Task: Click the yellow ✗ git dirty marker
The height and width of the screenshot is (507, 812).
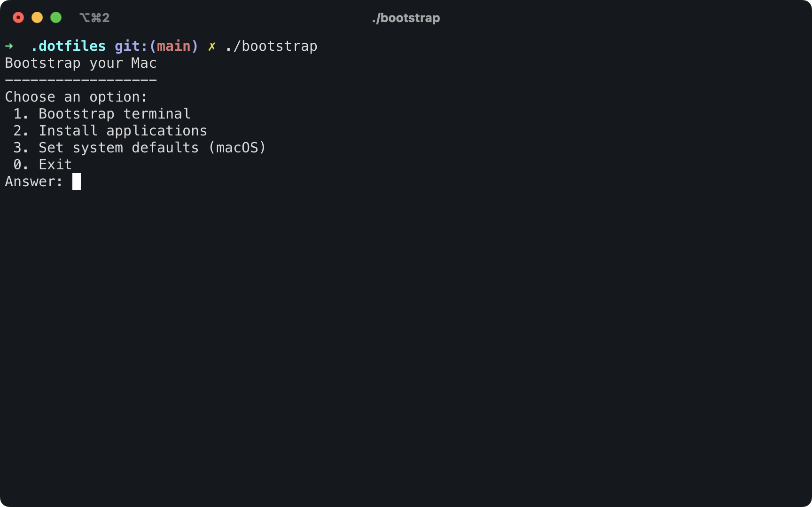Action: tap(212, 46)
